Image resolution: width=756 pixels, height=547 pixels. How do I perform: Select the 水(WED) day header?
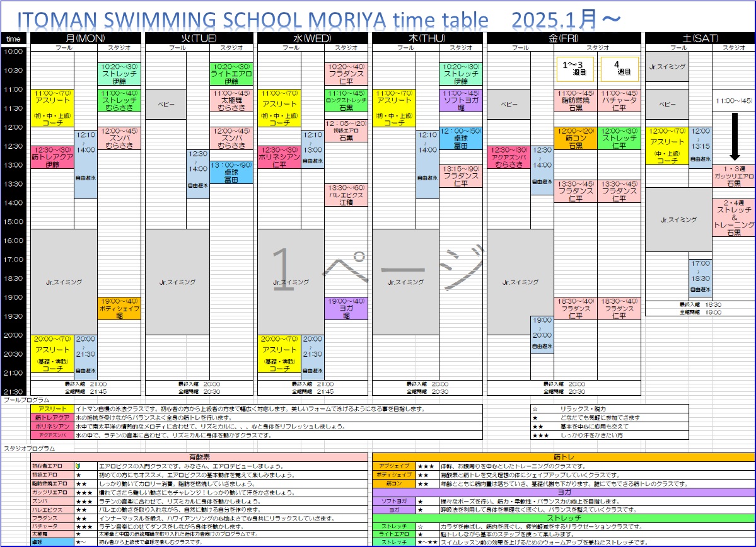click(x=313, y=38)
